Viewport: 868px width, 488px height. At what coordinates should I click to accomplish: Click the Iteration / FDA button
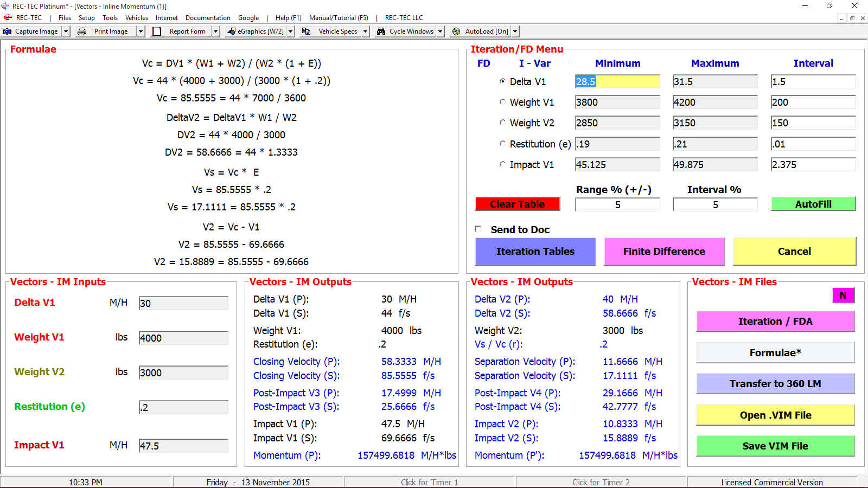[x=775, y=322]
